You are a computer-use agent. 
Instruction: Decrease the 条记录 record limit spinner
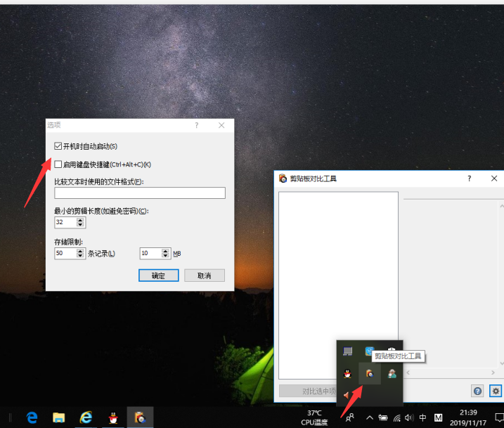pos(80,257)
